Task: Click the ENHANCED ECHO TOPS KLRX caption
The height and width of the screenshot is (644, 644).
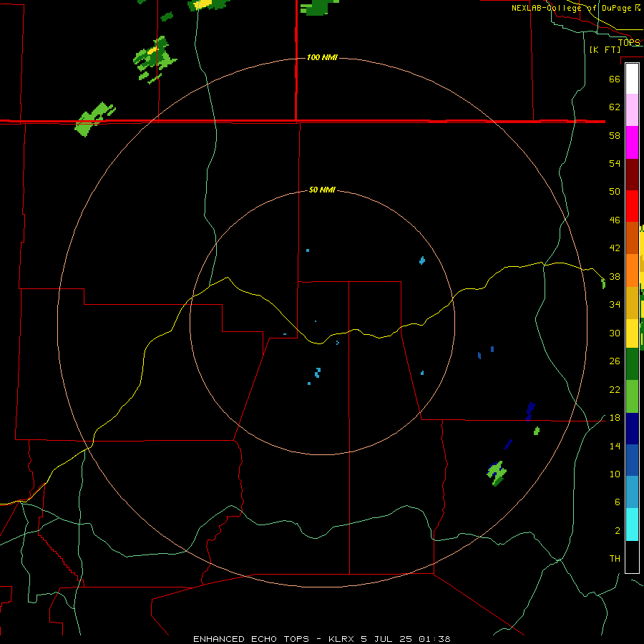Action: 322,639
